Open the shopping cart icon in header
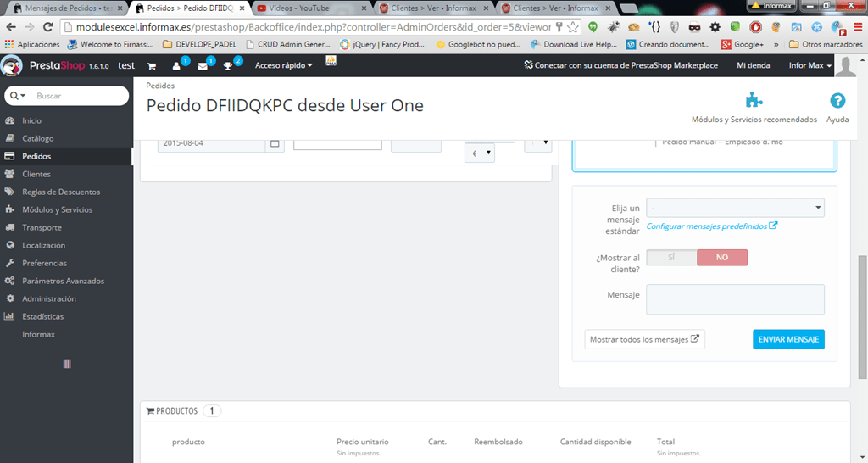 point(152,66)
